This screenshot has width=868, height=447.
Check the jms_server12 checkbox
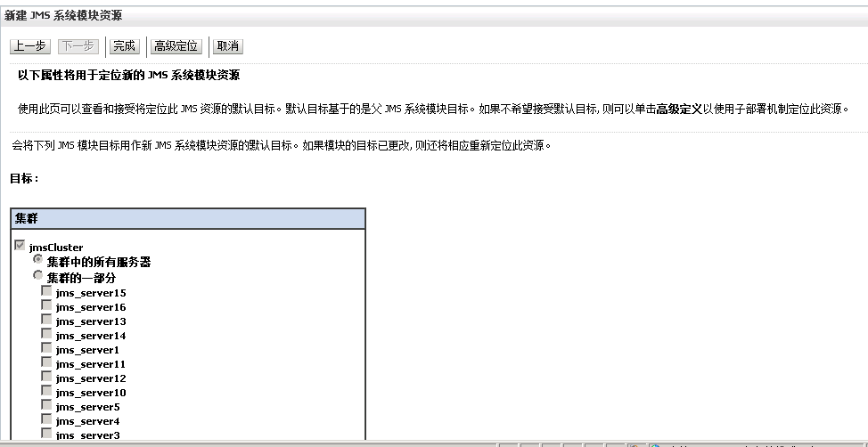[x=46, y=377]
